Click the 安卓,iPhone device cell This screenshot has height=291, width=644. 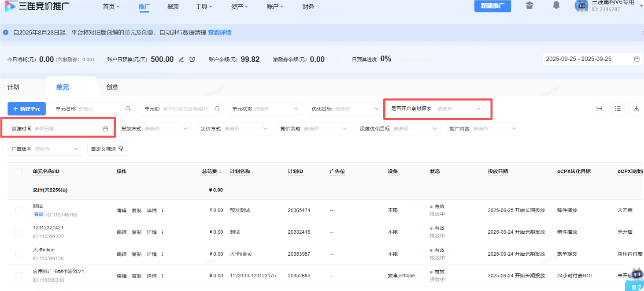click(x=401, y=276)
